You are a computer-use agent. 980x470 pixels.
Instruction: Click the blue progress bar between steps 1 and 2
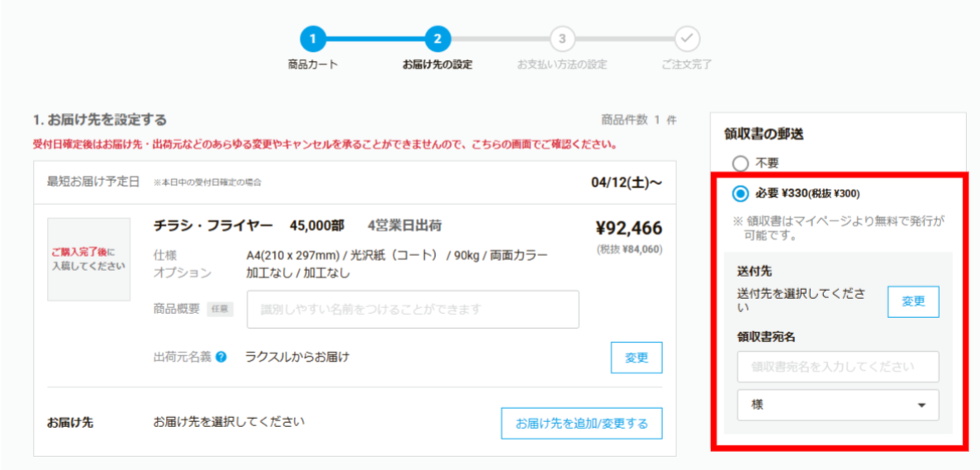(376, 38)
